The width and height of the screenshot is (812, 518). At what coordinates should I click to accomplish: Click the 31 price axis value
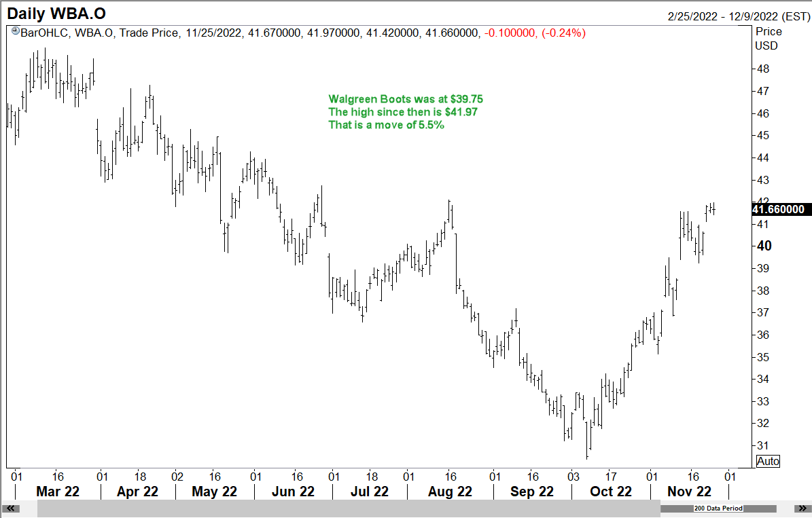pos(763,445)
